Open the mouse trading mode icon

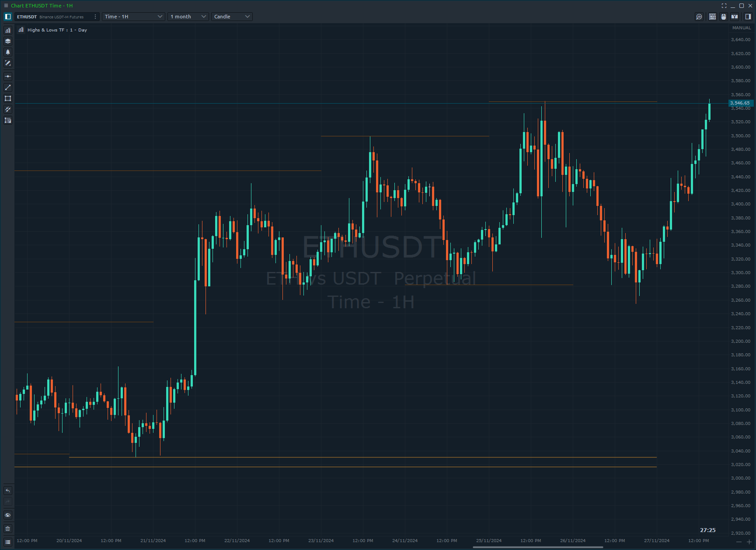pyautogui.click(x=724, y=17)
